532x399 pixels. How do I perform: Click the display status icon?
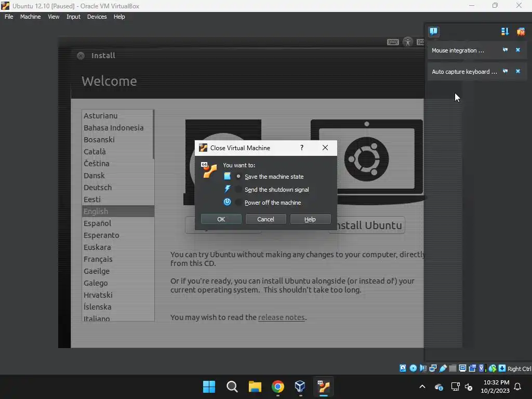coord(462,368)
